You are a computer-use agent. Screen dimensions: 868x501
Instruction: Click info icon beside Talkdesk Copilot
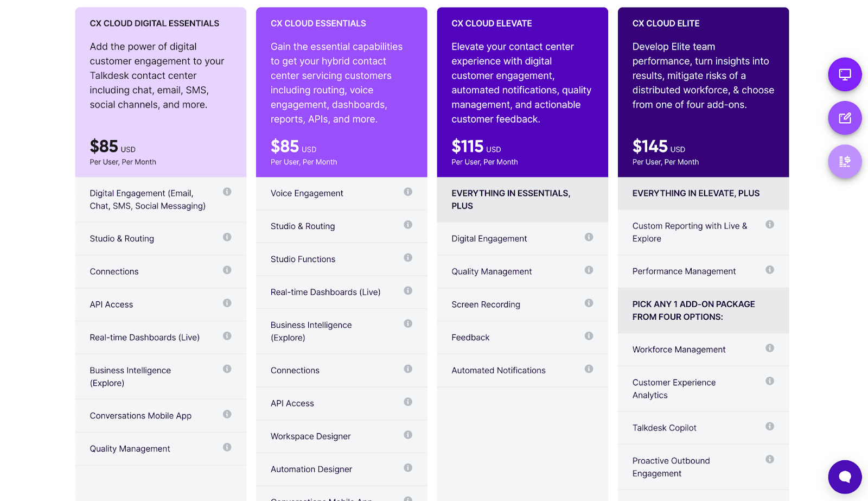point(769,426)
